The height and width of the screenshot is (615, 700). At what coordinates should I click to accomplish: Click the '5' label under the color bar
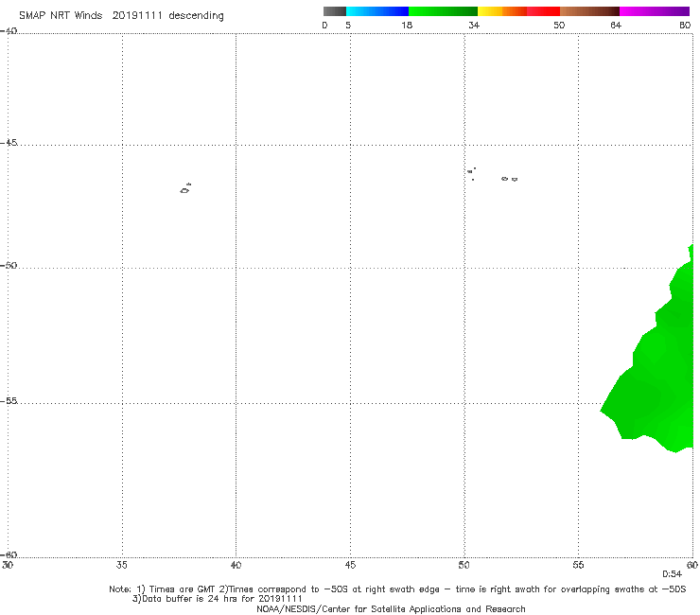(x=348, y=25)
